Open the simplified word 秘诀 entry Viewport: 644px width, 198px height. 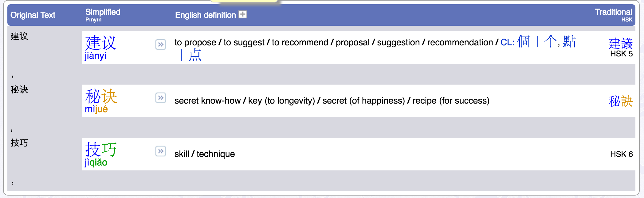click(x=101, y=96)
